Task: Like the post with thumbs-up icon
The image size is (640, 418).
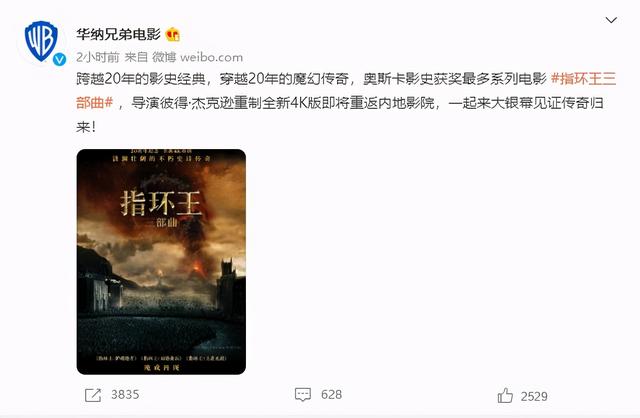Action: [505, 396]
